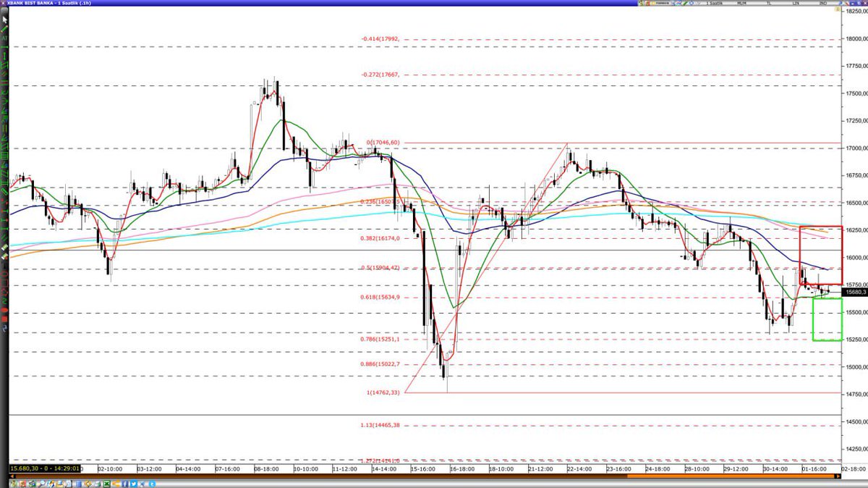Open the TL currency dropdown

coord(769,4)
